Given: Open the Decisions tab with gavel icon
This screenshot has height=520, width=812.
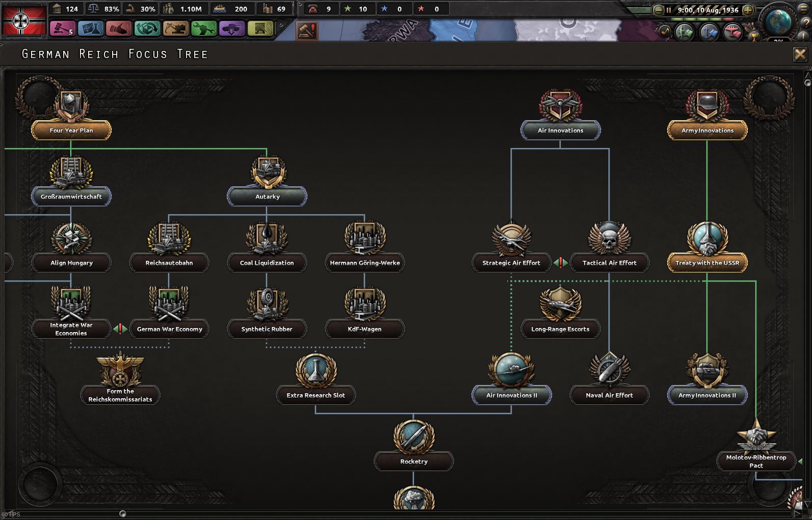Looking at the screenshot, I should [62, 29].
